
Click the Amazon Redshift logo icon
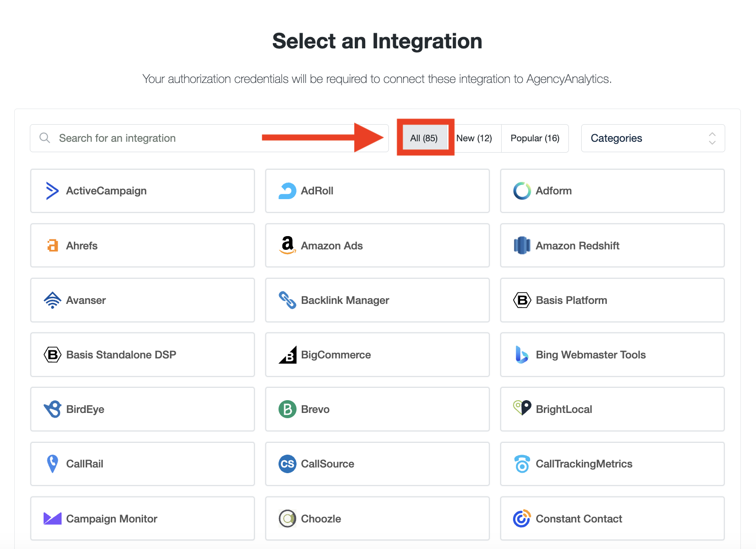pyautogui.click(x=522, y=245)
